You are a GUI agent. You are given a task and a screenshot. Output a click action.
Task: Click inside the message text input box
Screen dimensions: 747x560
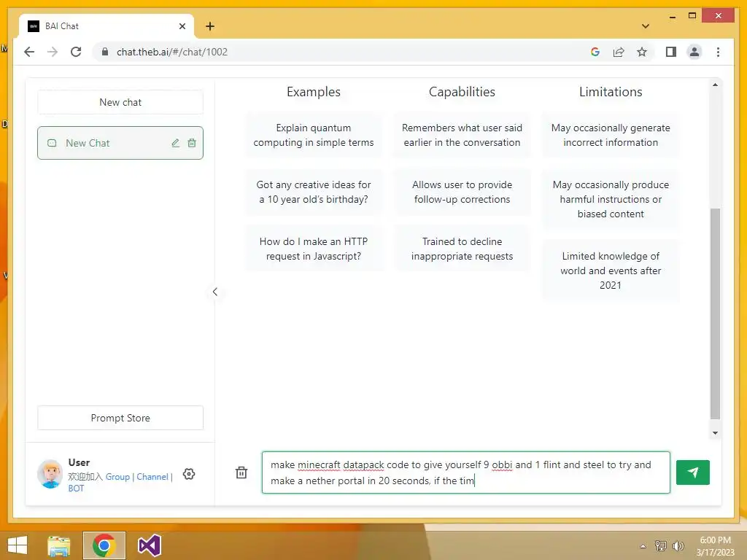465,472
